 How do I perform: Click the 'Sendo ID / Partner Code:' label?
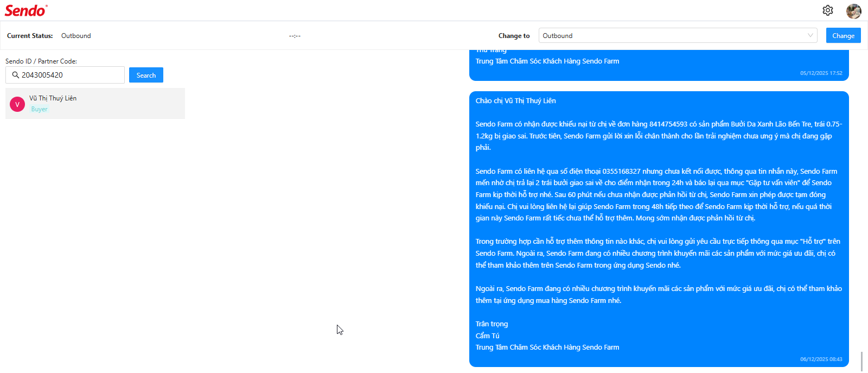pos(41,61)
